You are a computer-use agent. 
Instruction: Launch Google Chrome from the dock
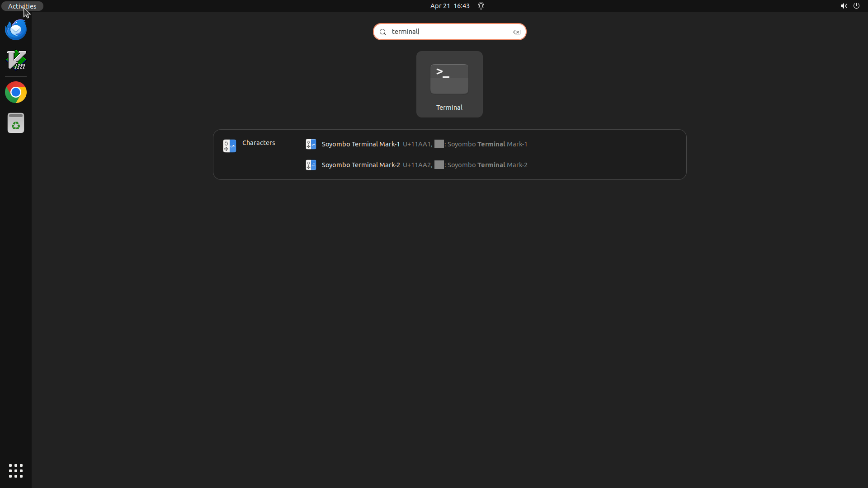16,93
